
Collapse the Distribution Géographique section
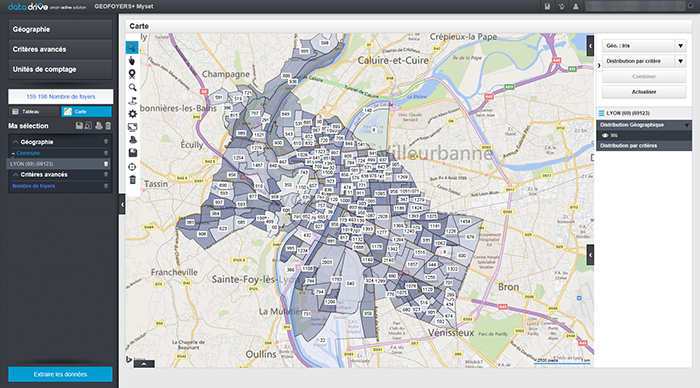[x=687, y=125]
